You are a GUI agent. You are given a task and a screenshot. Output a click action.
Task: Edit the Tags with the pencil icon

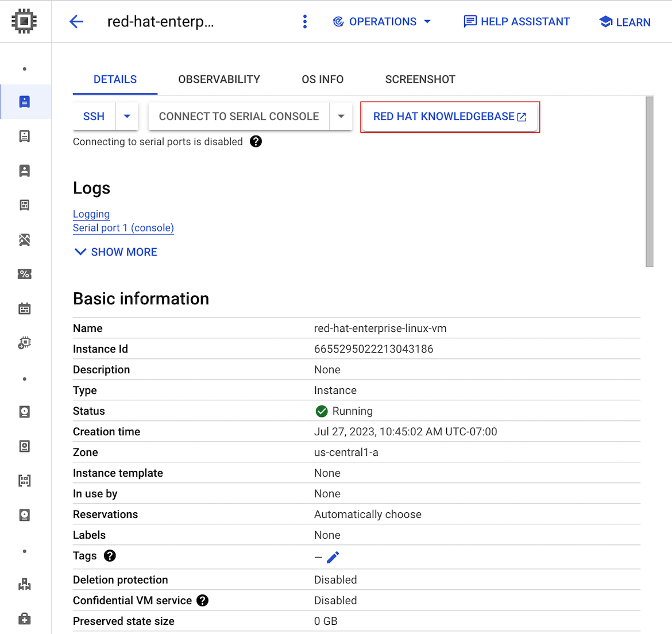333,556
